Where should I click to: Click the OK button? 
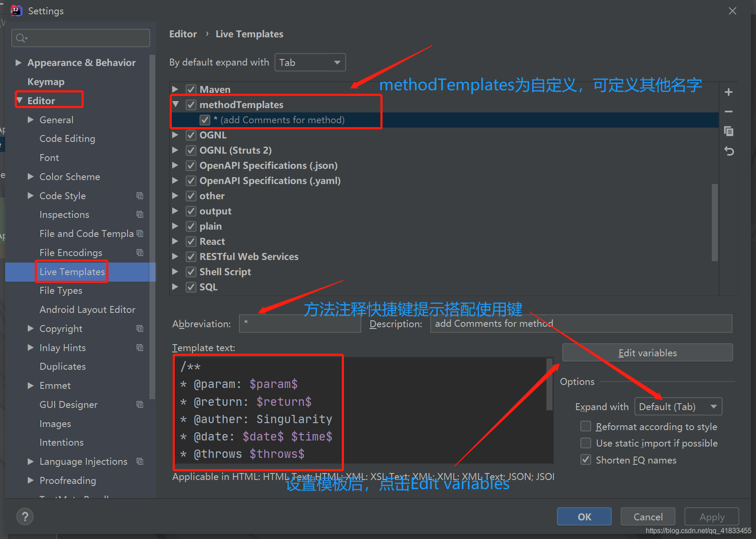(584, 516)
